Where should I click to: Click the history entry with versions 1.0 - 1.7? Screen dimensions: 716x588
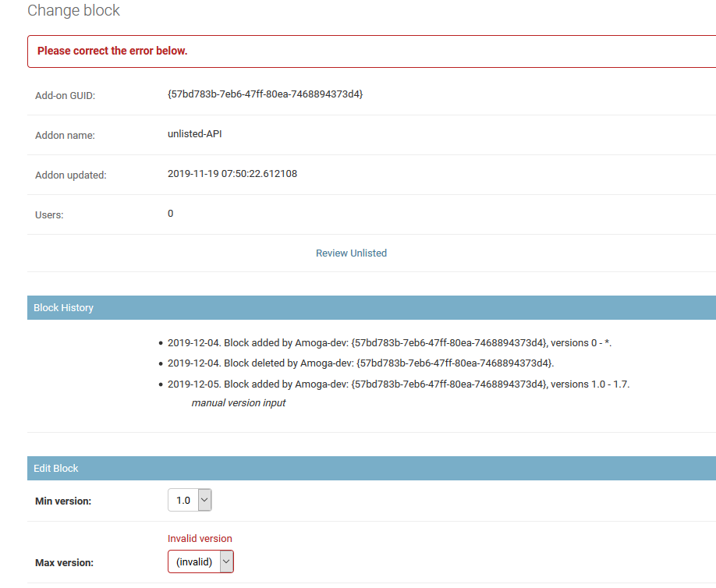tap(399, 384)
